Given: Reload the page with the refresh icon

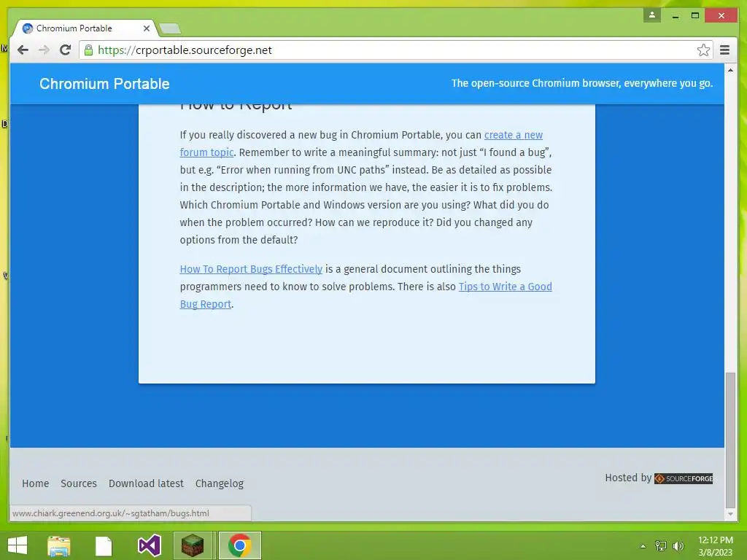Looking at the screenshot, I should click(x=65, y=50).
